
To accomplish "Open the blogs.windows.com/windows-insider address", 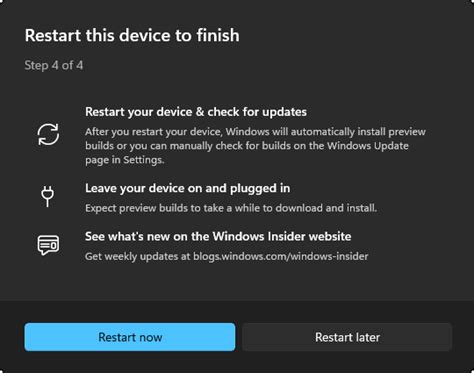I will [x=281, y=256].
